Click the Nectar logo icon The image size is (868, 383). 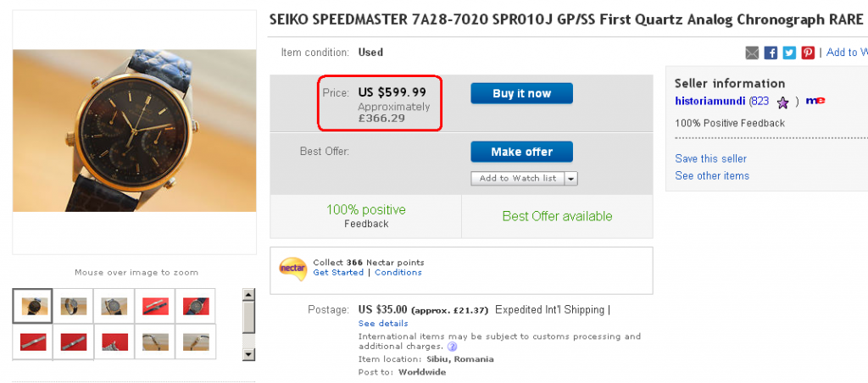(292, 267)
